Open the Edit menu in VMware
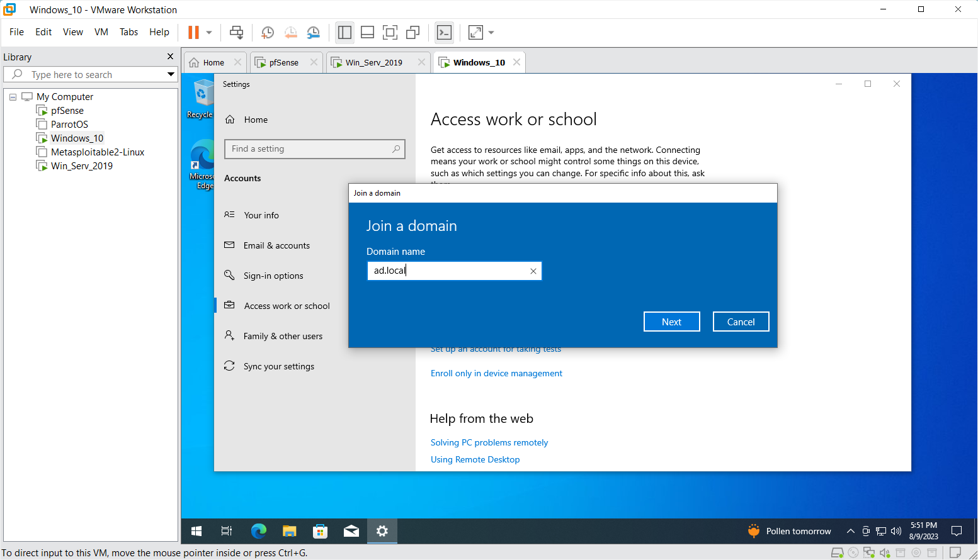 coord(43,32)
